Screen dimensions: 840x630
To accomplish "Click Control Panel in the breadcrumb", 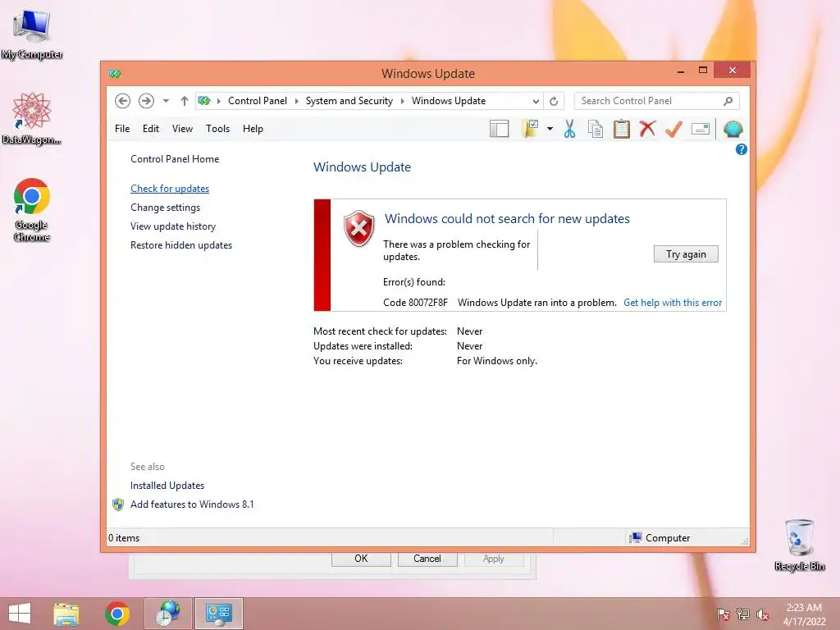I will 257,101.
